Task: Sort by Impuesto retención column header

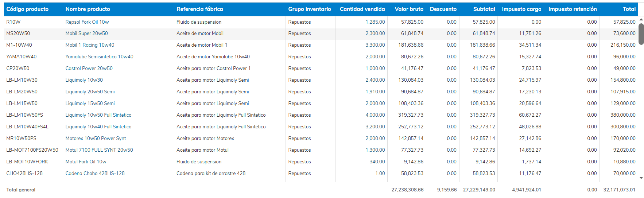Action: [x=572, y=9]
